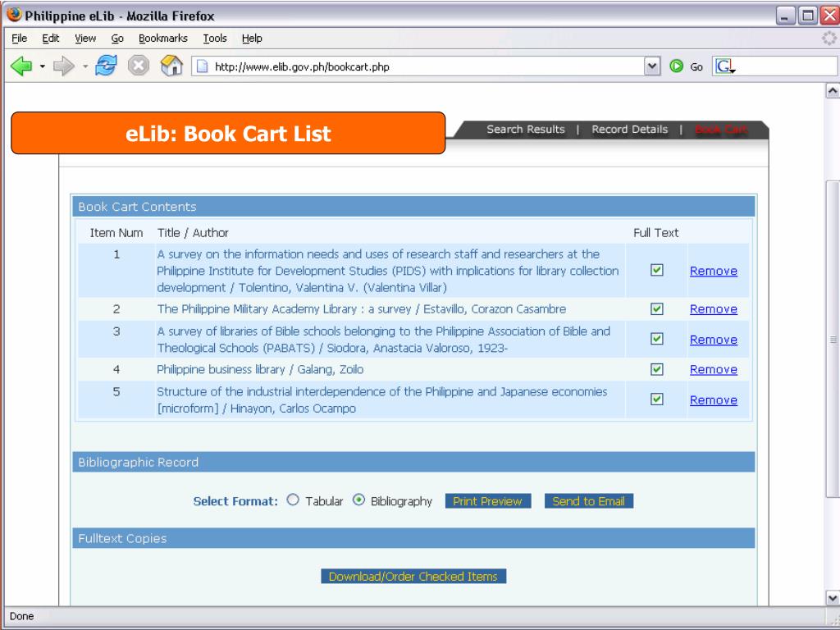Maximize the Firefox window
This screenshot has width=840, height=630.
tap(807, 16)
